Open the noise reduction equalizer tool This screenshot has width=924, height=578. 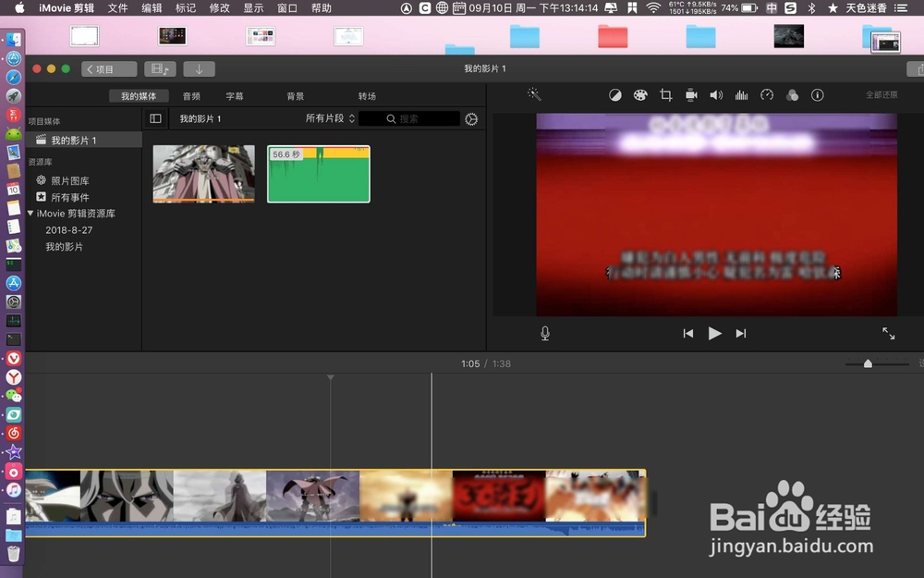(x=741, y=95)
